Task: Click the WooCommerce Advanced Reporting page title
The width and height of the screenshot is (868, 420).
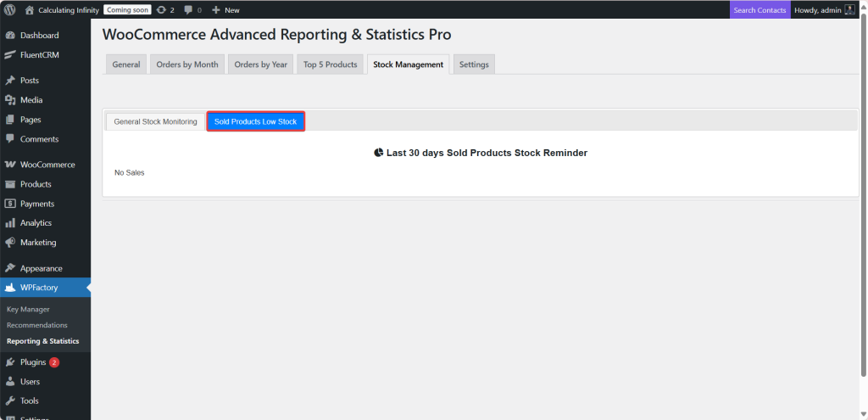Action: tap(277, 34)
